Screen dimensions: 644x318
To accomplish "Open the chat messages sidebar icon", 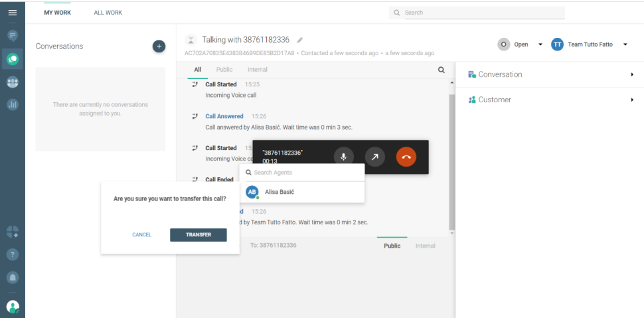I will [13, 36].
